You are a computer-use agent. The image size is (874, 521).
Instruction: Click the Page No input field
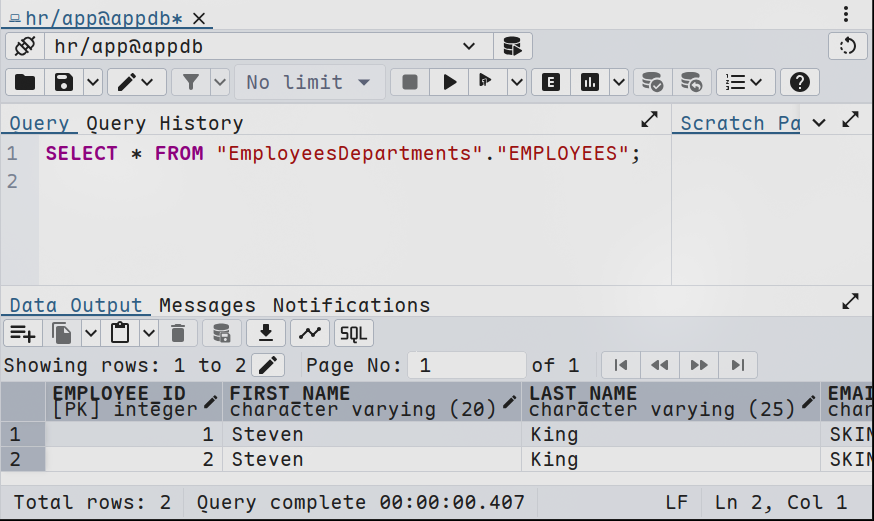point(467,365)
